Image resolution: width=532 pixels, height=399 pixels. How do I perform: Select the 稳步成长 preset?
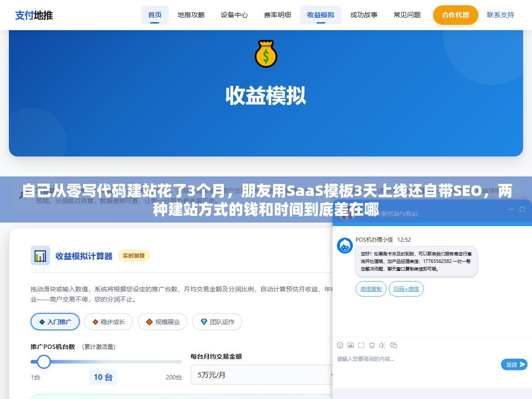coord(109,322)
